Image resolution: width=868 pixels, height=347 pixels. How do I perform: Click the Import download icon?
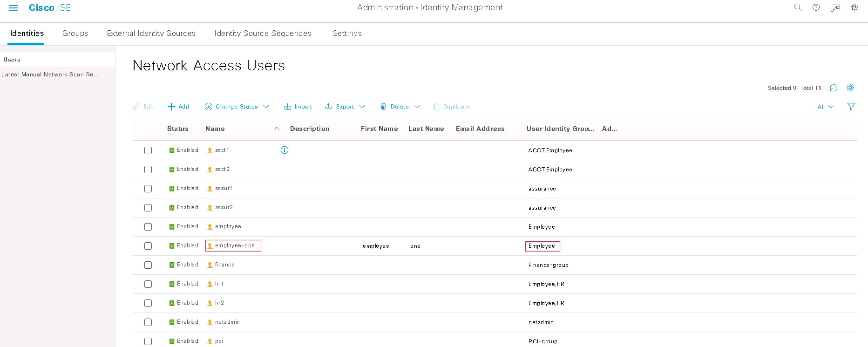(x=288, y=107)
